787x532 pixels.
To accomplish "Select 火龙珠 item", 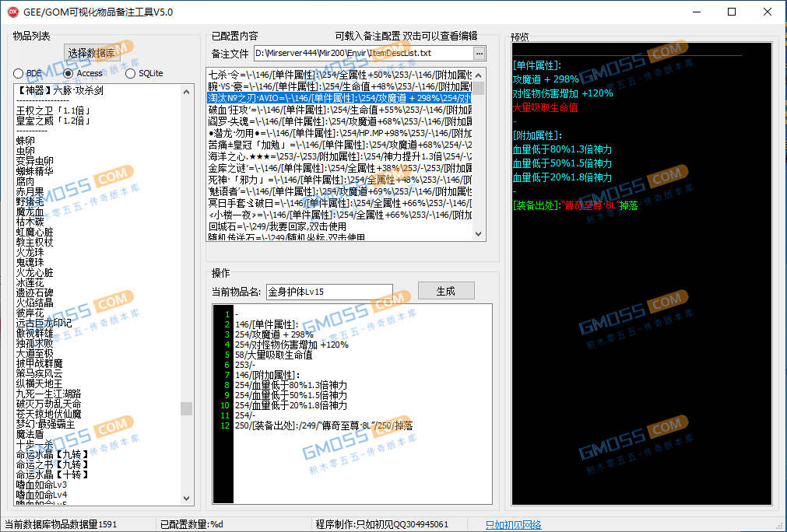I will click(x=30, y=252).
